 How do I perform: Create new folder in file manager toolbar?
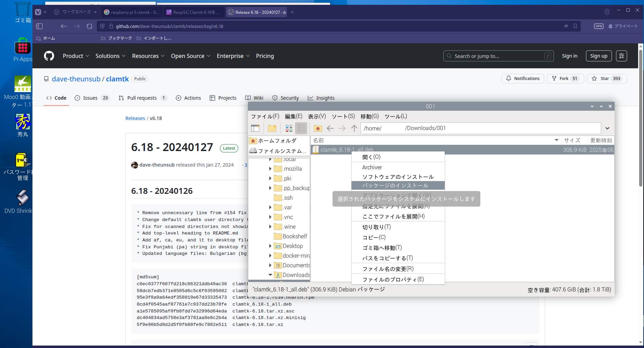(272, 128)
